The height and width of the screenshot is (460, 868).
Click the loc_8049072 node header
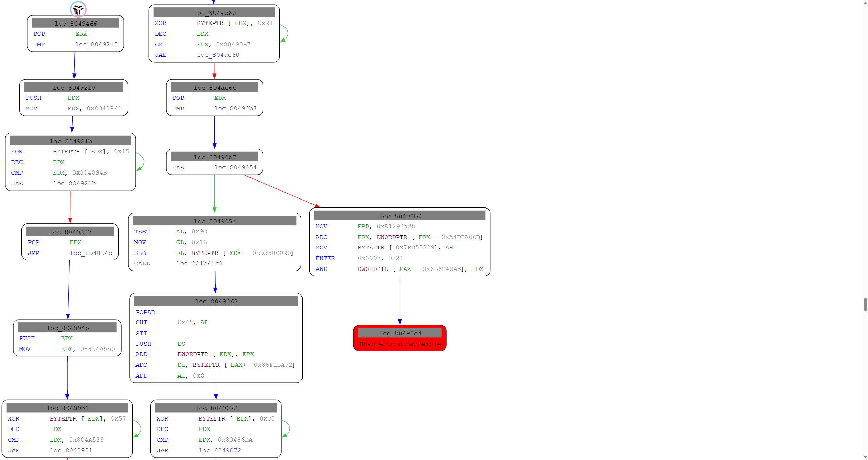[x=216, y=408]
